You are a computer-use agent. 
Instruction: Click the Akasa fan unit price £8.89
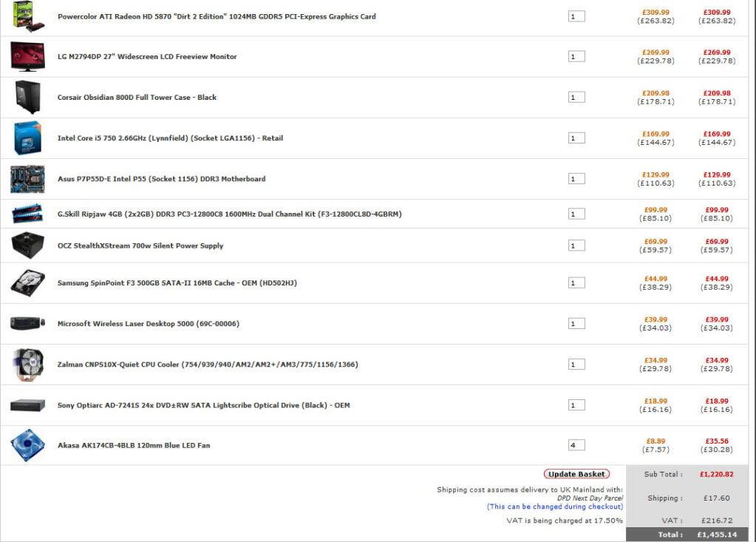655,441
